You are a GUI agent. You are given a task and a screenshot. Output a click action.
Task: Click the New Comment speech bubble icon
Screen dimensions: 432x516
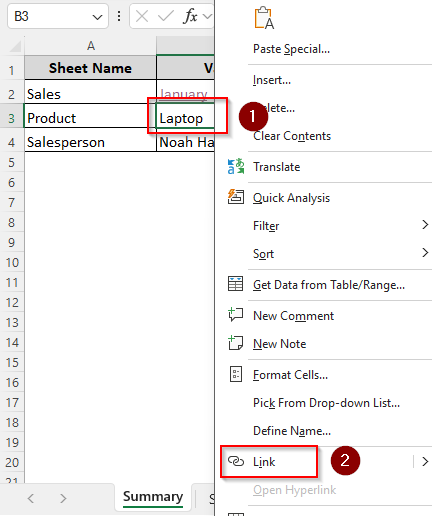tap(235, 314)
